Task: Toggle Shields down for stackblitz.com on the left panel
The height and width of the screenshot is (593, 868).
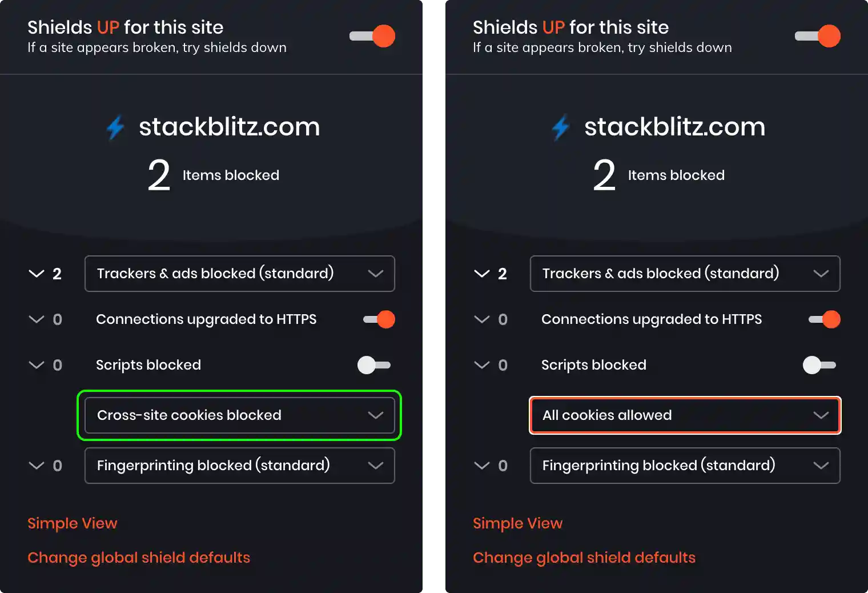Action: 372,35
